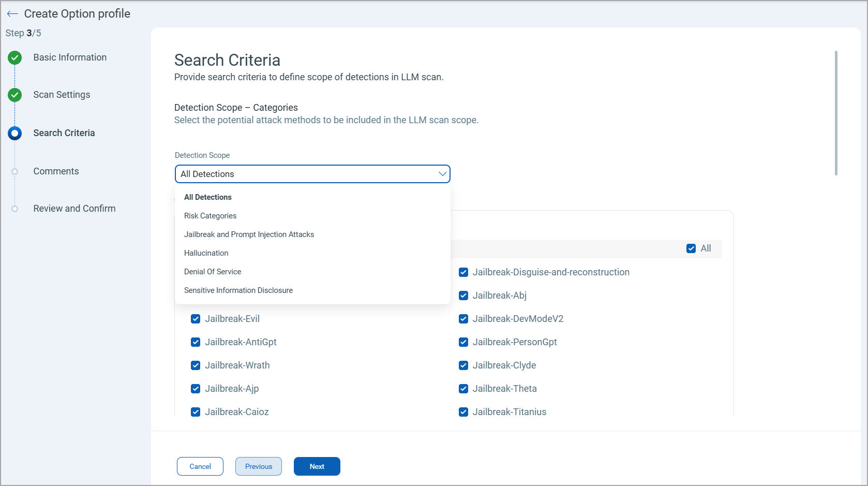Screen dimensions: 868x486
Task: Click the blue step indicator for Search Criteria
Action: pos(14,133)
